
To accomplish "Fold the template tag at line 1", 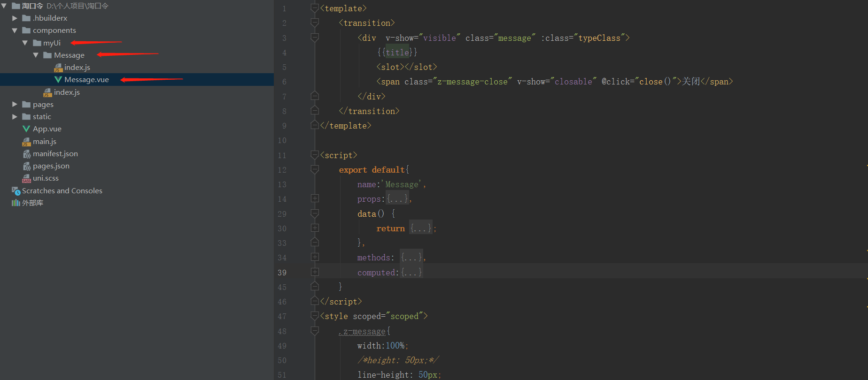I will (x=315, y=8).
